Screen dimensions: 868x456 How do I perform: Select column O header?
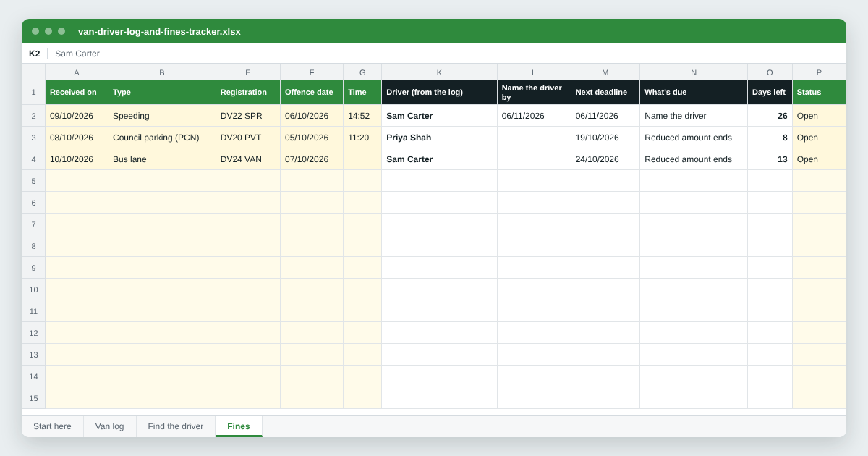click(x=770, y=72)
